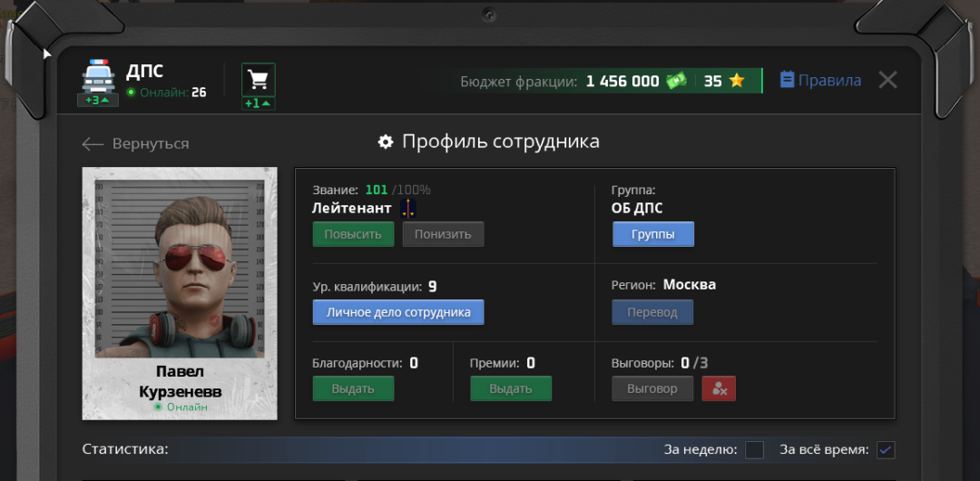Viewport: 980px width, 481px height.
Task: Click the clipboard icon beside Правила
Action: pos(787,80)
